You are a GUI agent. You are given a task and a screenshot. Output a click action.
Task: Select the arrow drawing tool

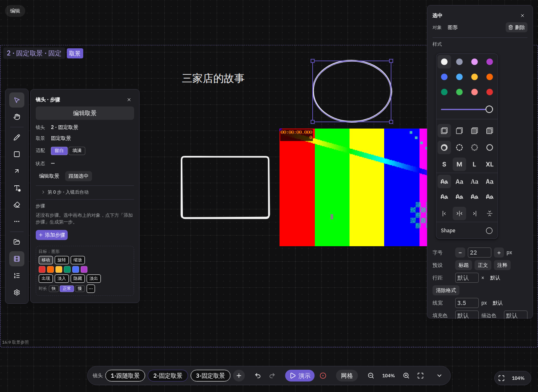17,171
